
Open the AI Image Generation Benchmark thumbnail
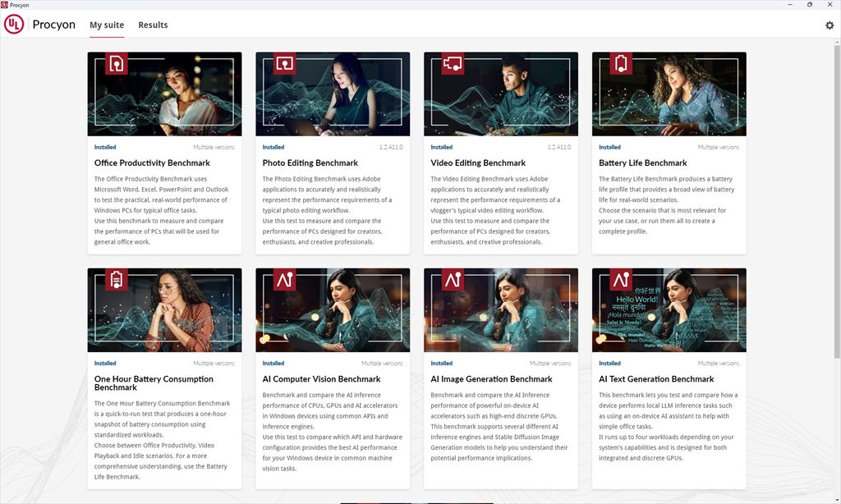point(501,310)
